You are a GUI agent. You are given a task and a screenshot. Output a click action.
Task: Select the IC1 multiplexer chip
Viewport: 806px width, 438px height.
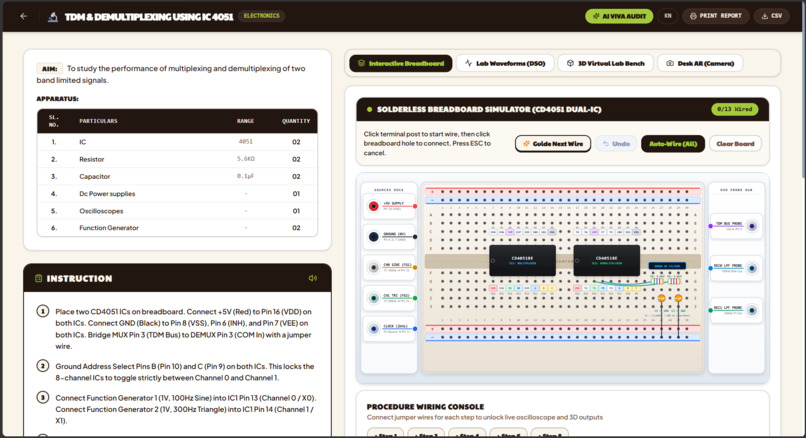pos(522,260)
